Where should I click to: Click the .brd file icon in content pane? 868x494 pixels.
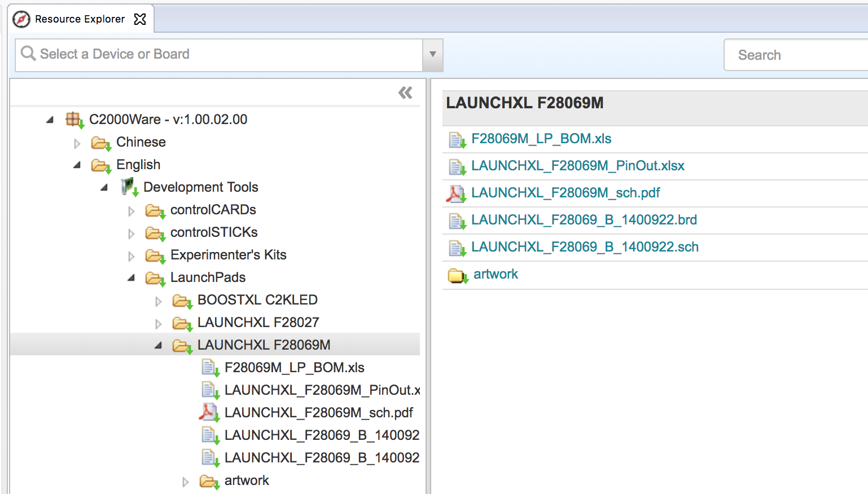[x=457, y=220]
